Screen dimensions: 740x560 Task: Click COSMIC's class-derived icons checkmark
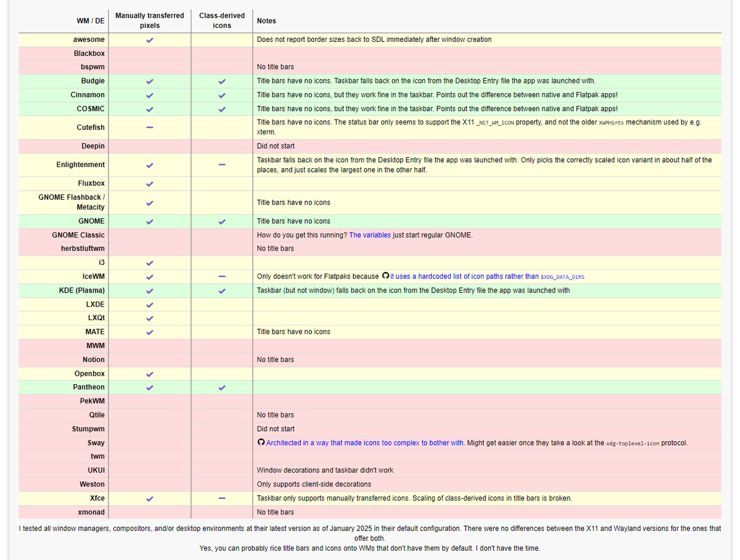pos(222,109)
